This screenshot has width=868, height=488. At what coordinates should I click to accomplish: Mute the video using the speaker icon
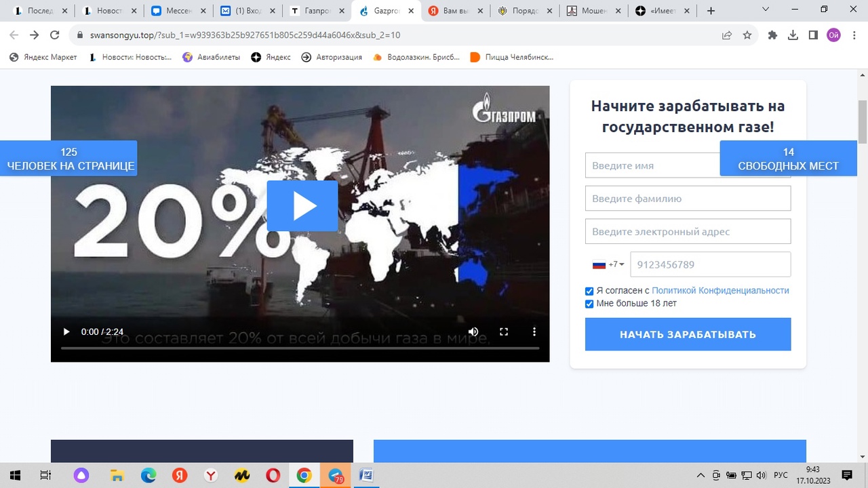[473, 331]
